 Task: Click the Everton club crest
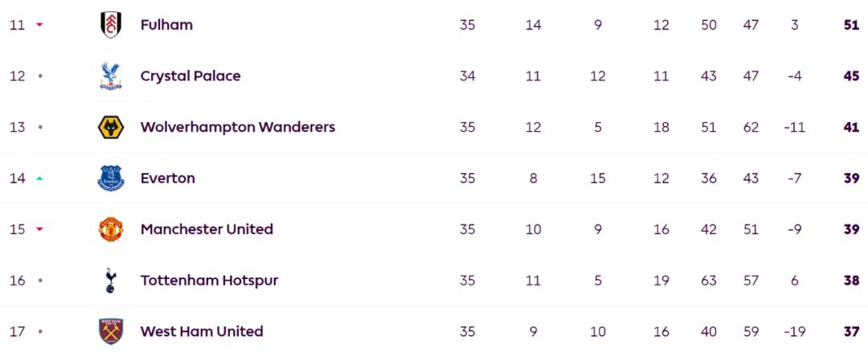click(111, 179)
